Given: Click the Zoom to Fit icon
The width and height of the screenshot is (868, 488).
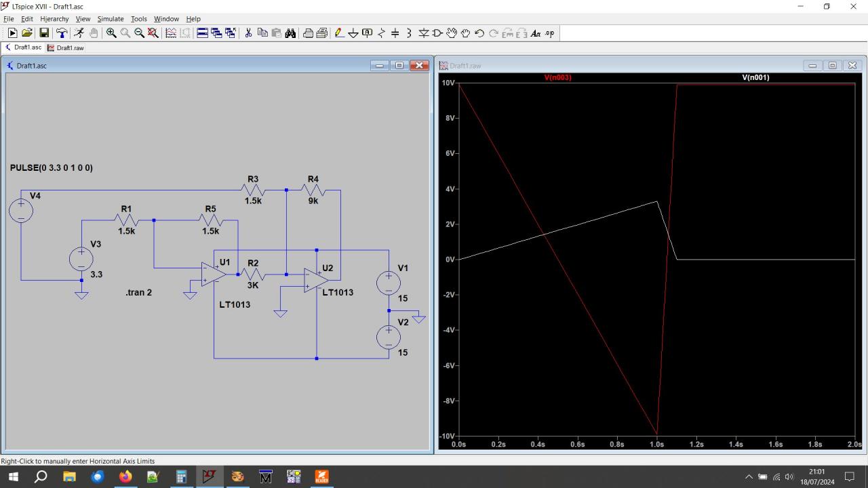Looking at the screenshot, I should (x=153, y=33).
